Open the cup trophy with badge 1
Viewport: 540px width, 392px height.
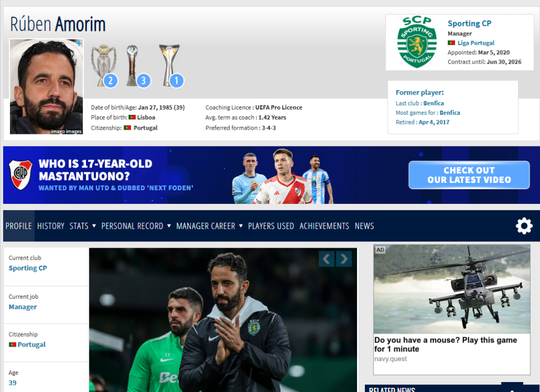[x=170, y=65]
